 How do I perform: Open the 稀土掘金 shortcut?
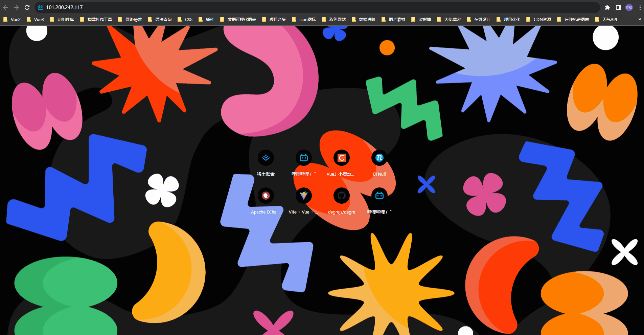pyautogui.click(x=266, y=163)
